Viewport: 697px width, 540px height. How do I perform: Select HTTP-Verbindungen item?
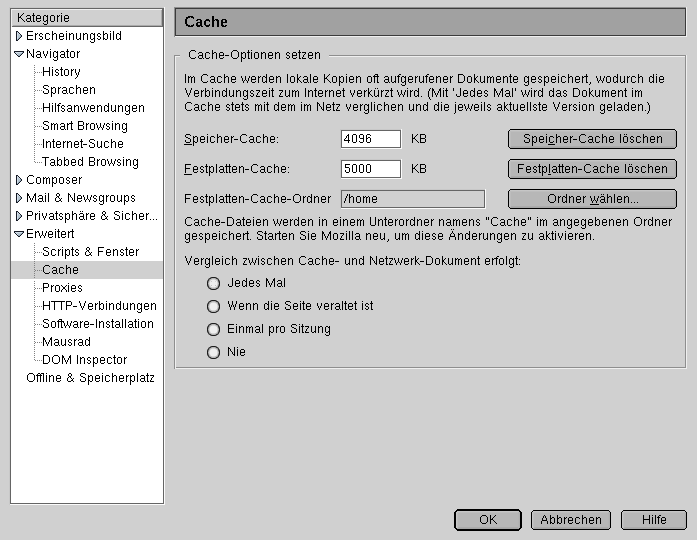point(99,306)
